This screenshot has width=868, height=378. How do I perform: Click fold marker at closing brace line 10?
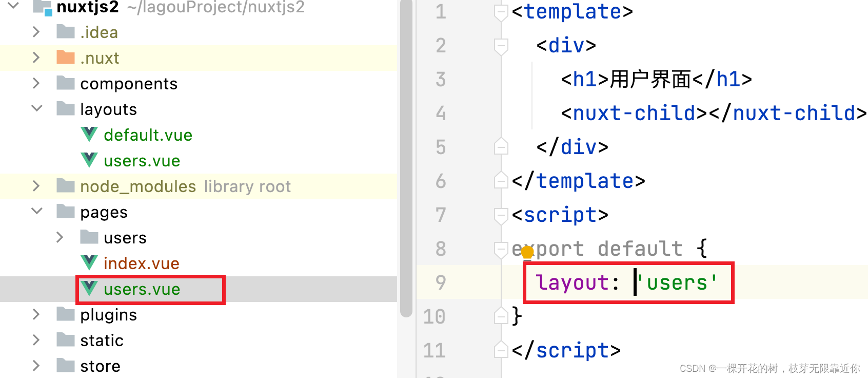click(x=501, y=316)
